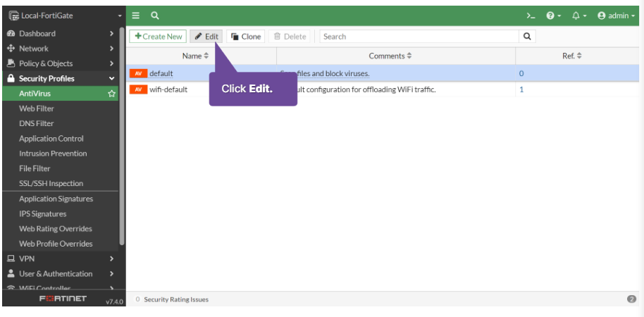Click the sidebar vertical scrollbar
The height and width of the screenshot is (317, 644).
[x=122, y=137]
